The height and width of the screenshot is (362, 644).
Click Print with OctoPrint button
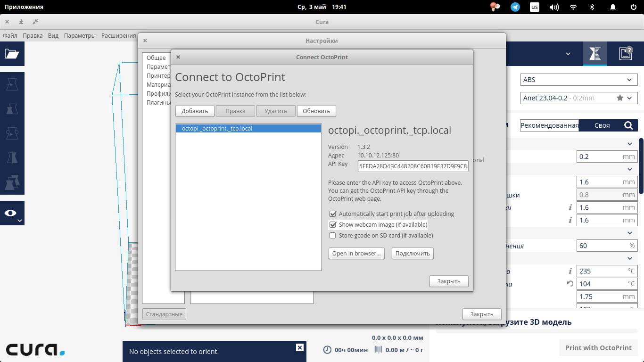click(598, 348)
